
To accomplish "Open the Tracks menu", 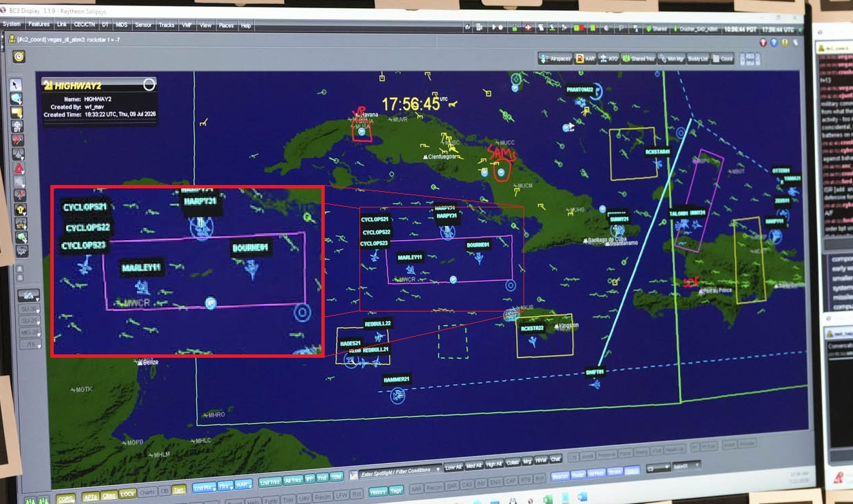I will [x=167, y=25].
